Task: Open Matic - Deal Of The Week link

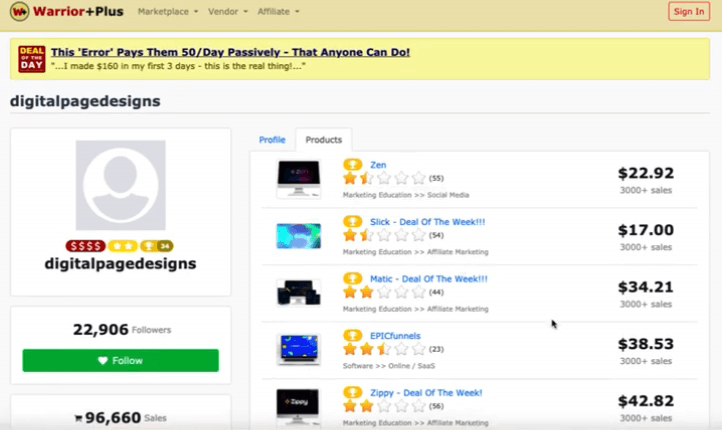Action: coord(429,279)
